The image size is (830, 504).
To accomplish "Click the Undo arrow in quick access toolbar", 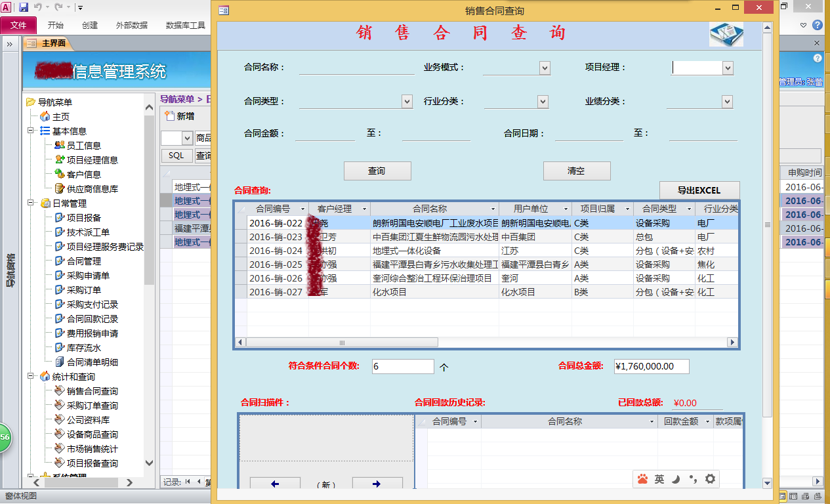I will click(x=38, y=7).
